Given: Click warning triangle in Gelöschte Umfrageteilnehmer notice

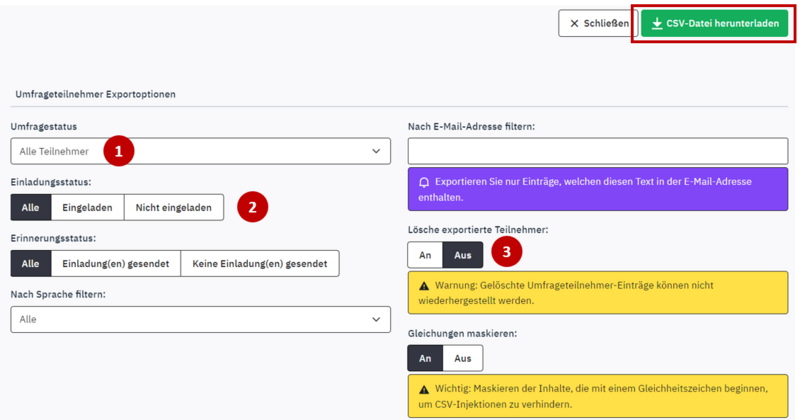Looking at the screenshot, I should [424, 286].
